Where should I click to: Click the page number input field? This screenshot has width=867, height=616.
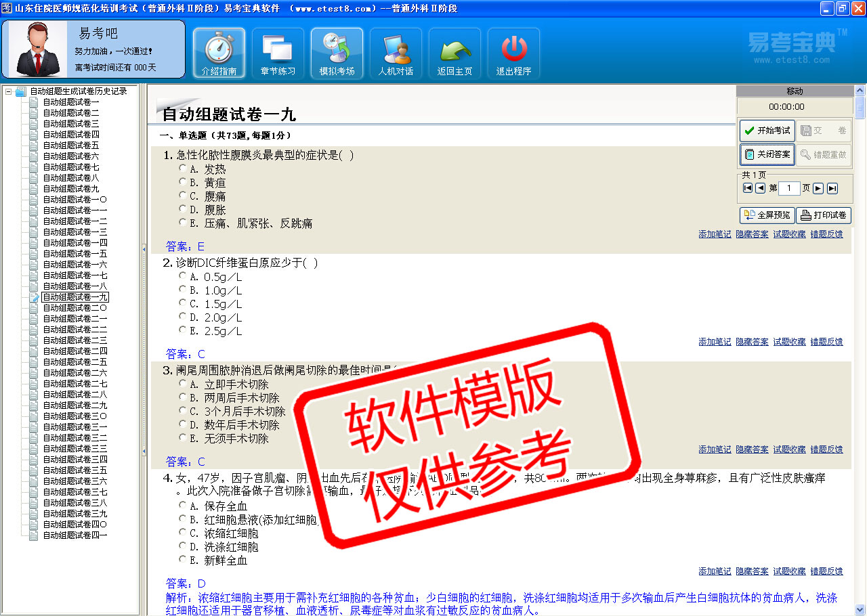[788, 188]
